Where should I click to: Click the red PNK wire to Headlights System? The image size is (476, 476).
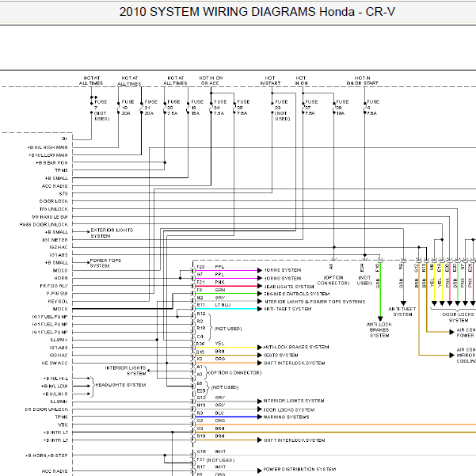pyautogui.click(x=227, y=286)
